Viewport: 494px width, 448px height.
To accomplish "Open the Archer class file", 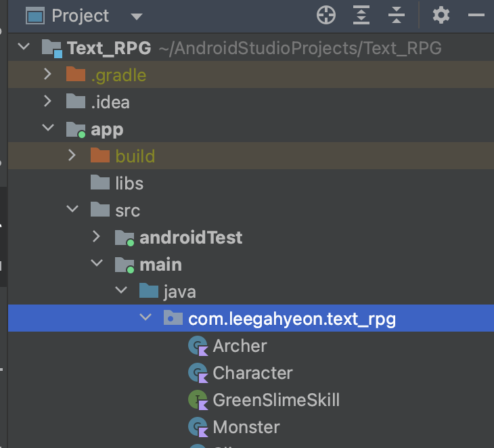I will coord(240,346).
